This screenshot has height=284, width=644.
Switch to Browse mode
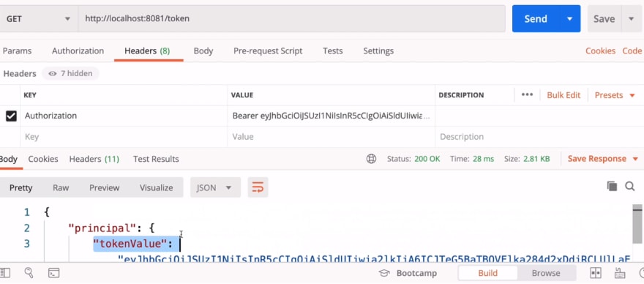click(546, 273)
